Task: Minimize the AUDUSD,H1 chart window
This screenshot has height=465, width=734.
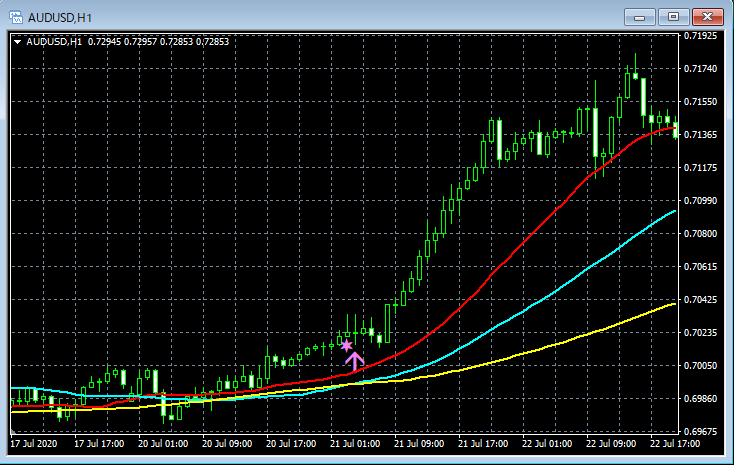Action: pyautogui.click(x=639, y=17)
